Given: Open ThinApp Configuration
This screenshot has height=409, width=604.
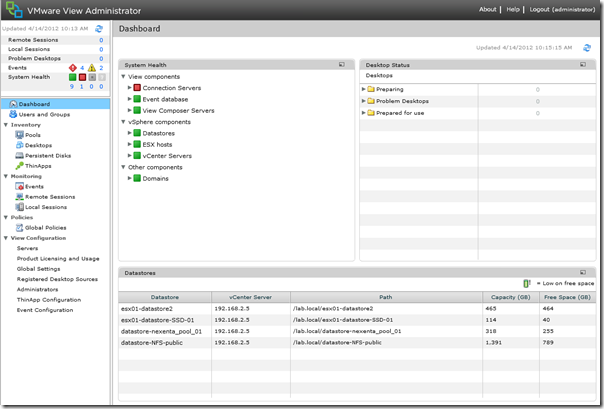Looking at the screenshot, I should (x=49, y=300).
